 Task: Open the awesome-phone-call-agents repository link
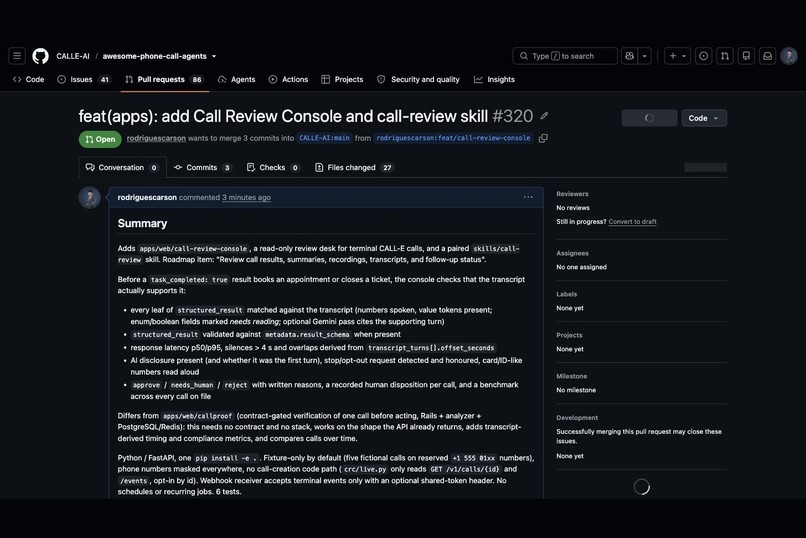tap(154, 56)
